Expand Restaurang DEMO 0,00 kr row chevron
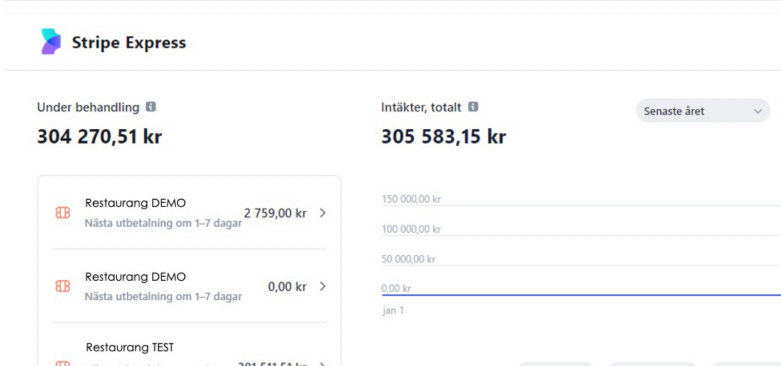This screenshot has height=366, width=781. click(323, 286)
